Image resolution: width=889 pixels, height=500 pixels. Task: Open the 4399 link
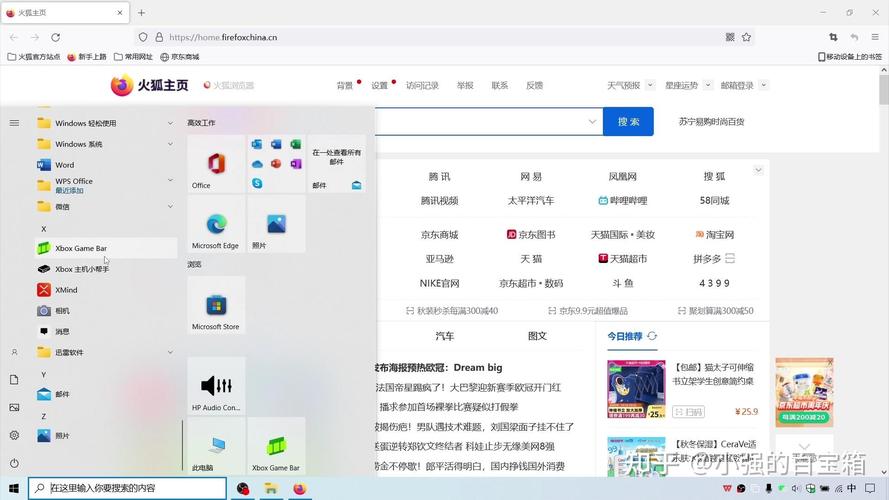pos(714,283)
